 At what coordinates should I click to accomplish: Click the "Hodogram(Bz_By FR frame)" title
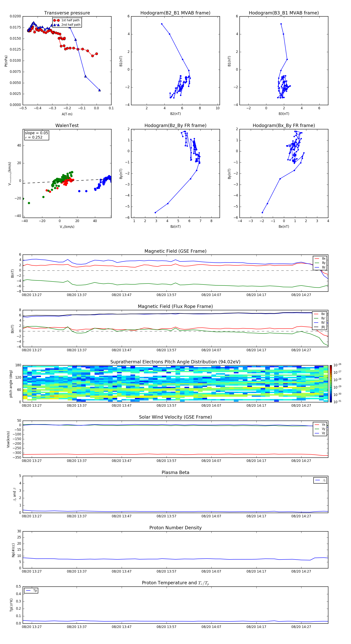[175, 125]
